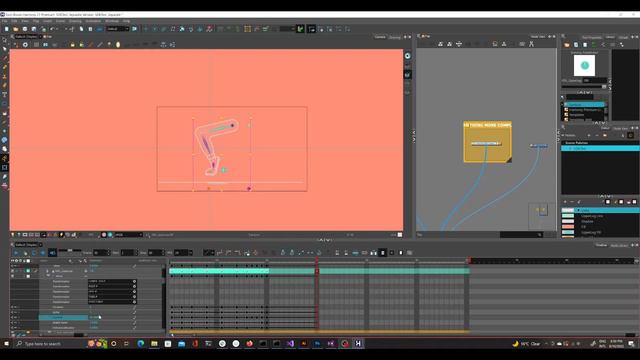Image resolution: width=640 pixels, height=360 pixels.
Task: Open the Help menu
Action: pyautogui.click(x=127, y=21)
